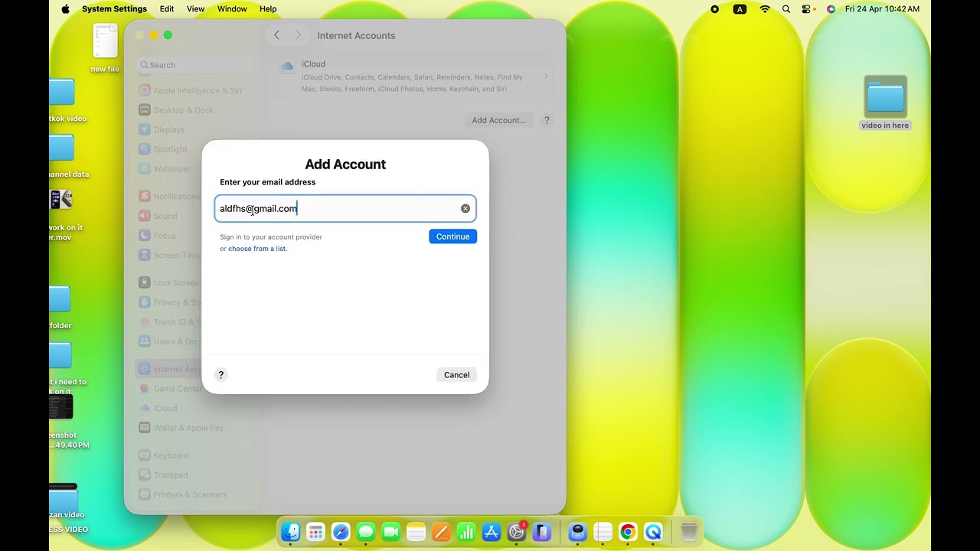The image size is (980, 551).
Task: Open Launchpad from the Dock
Action: point(315,532)
